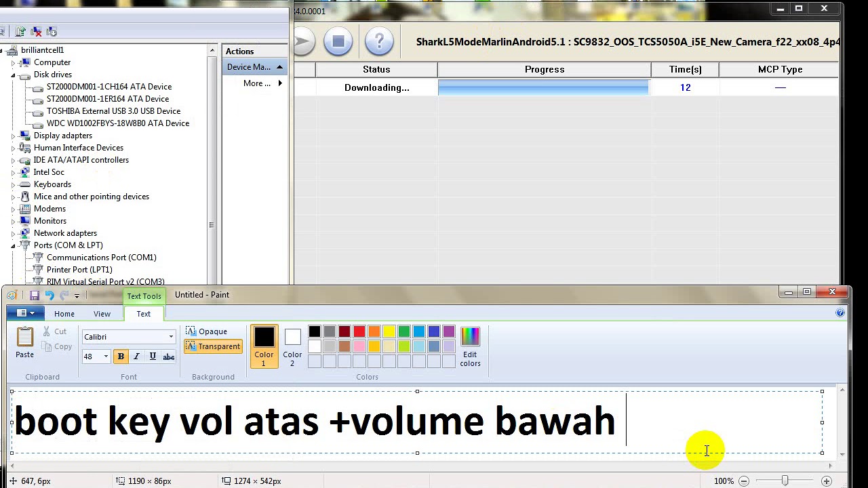Click the Keyboards tree item
The height and width of the screenshot is (488, 868).
coord(52,184)
